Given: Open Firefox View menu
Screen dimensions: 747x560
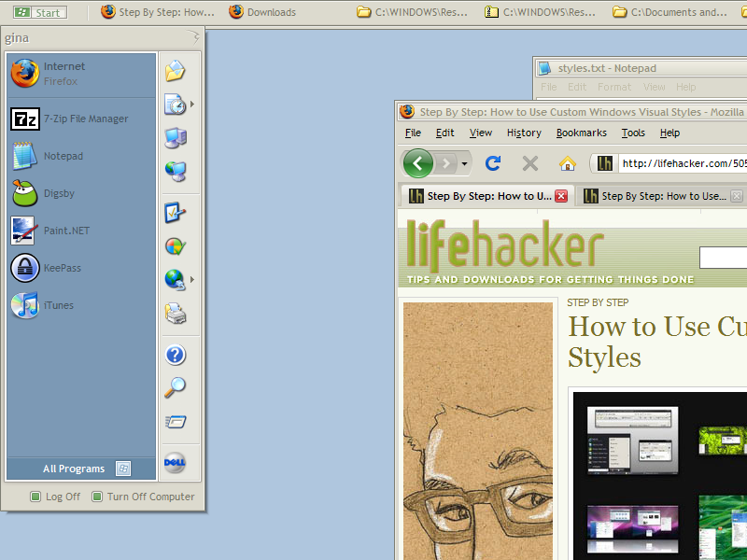Looking at the screenshot, I should tap(481, 133).
